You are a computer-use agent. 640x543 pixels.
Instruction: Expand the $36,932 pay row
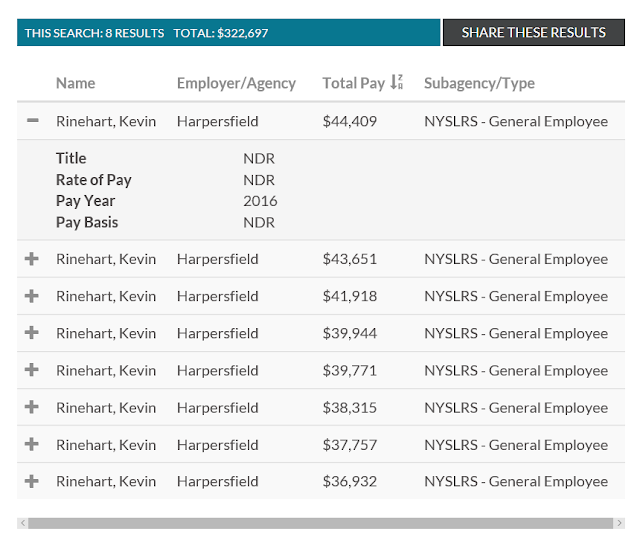click(x=32, y=481)
